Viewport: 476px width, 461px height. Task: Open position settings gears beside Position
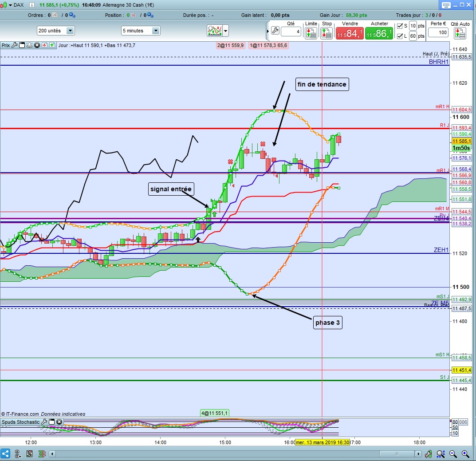click(150, 15)
